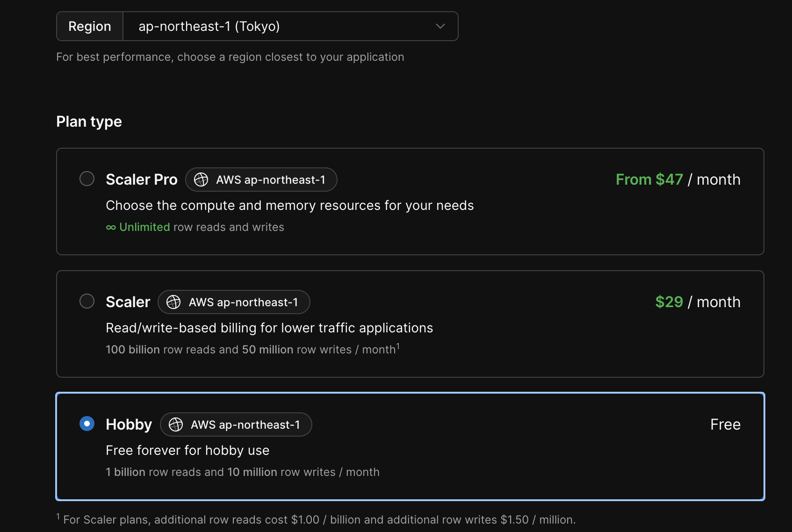The width and height of the screenshot is (792, 532).
Task: Click the chevron arrow in Region selector
Action: tap(440, 26)
